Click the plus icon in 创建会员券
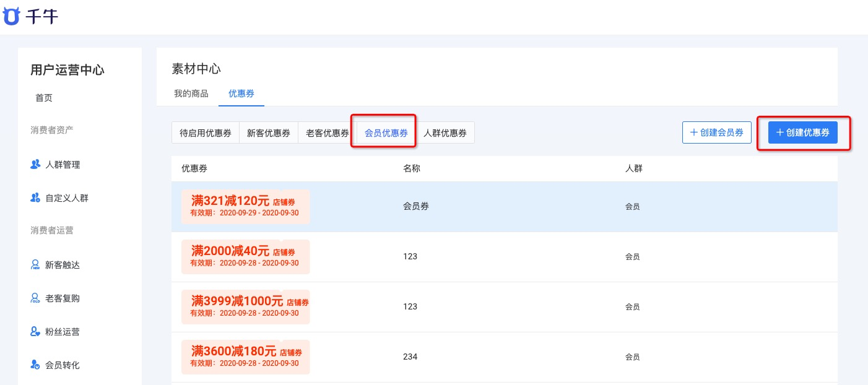Screen dimensions: 868x385 pyautogui.click(x=694, y=132)
